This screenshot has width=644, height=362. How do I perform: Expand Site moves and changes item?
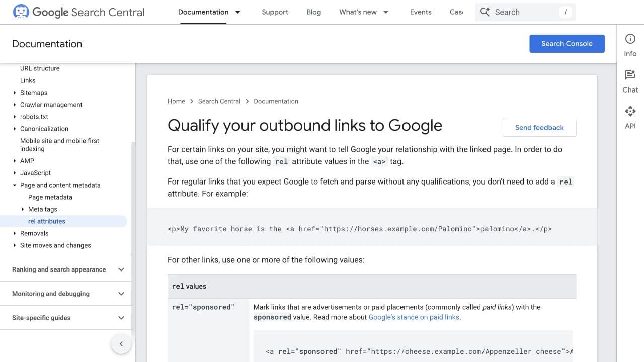point(15,245)
